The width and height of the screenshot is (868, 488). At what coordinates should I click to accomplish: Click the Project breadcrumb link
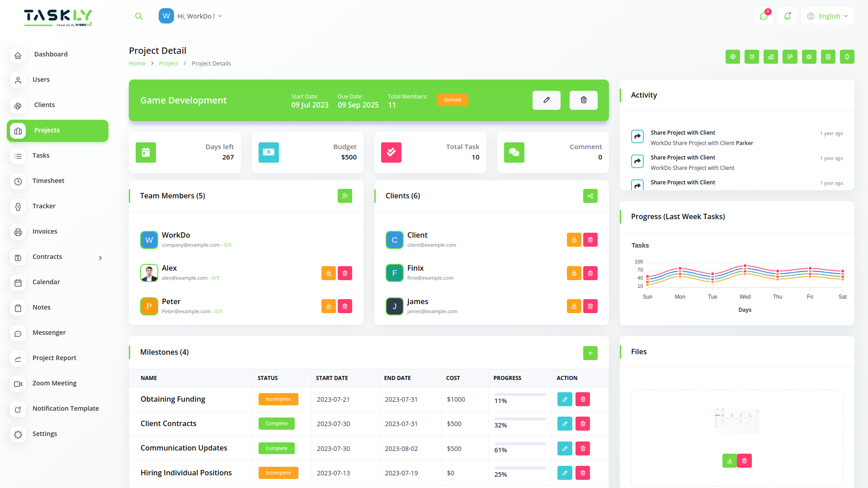coord(169,63)
